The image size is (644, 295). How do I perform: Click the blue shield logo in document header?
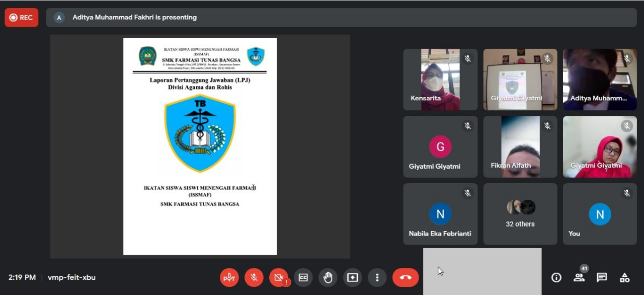(256, 56)
